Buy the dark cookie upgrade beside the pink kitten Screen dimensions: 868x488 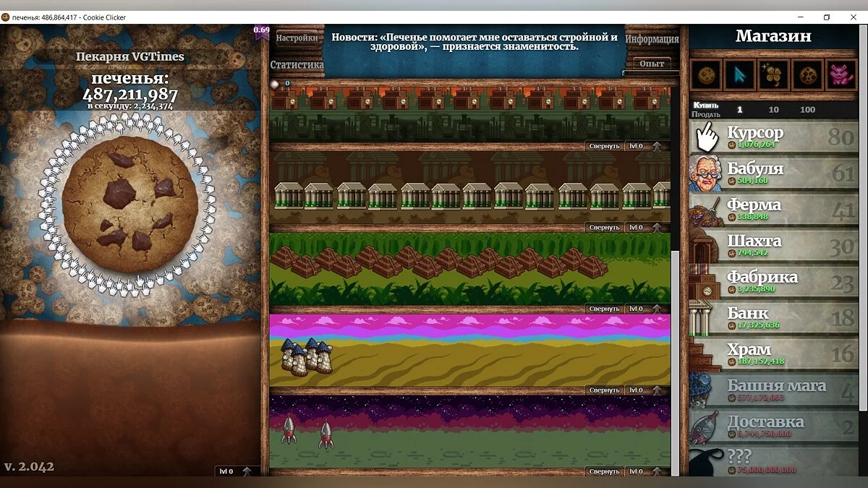(807, 75)
